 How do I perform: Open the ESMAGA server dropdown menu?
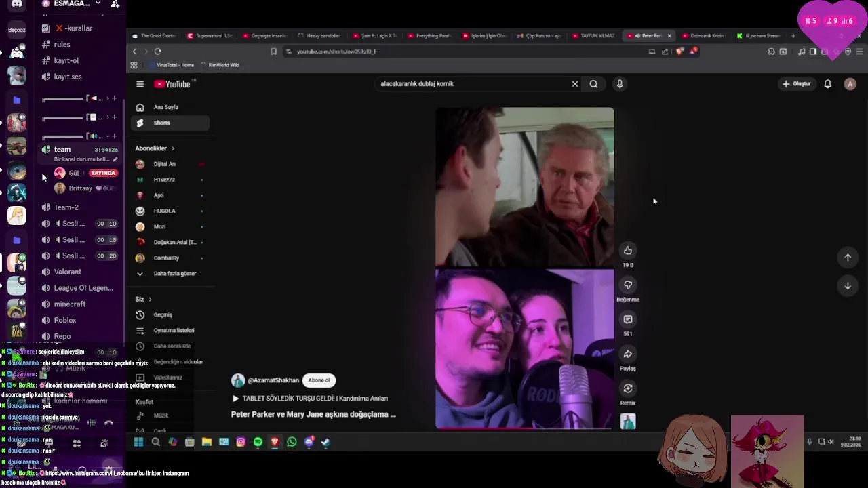(98, 3)
